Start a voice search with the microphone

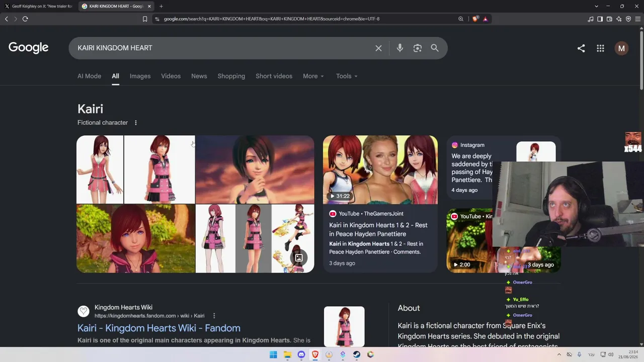pyautogui.click(x=400, y=48)
